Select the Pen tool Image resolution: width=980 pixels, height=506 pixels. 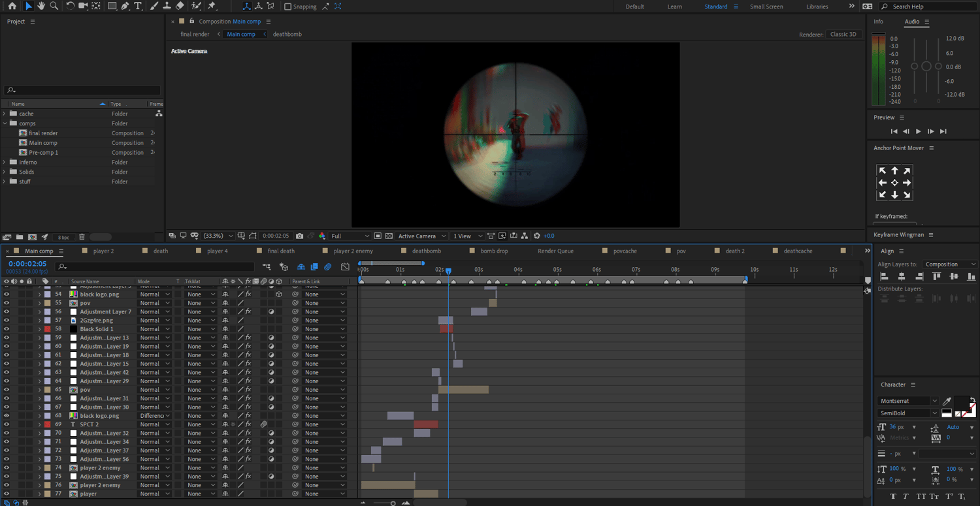point(125,6)
